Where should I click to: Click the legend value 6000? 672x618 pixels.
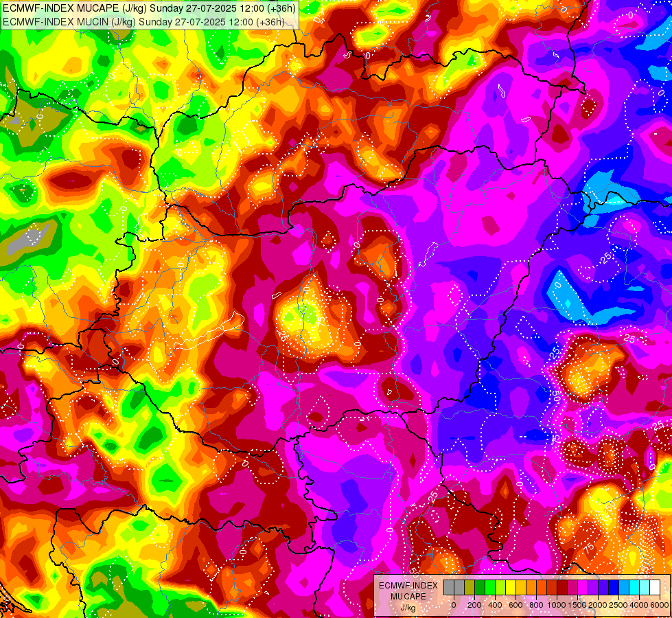click(x=660, y=605)
